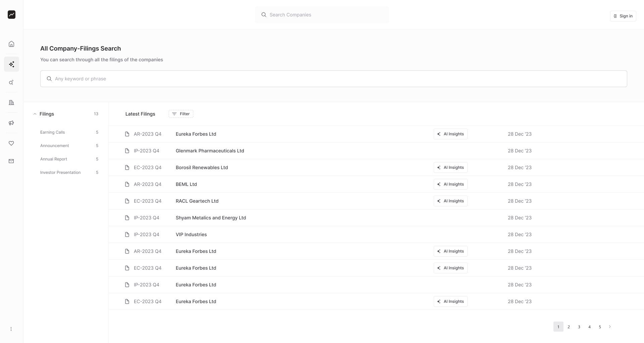Click document icon for BEML Ltd row
Image resolution: width=644 pixels, height=343 pixels.
pos(127,184)
